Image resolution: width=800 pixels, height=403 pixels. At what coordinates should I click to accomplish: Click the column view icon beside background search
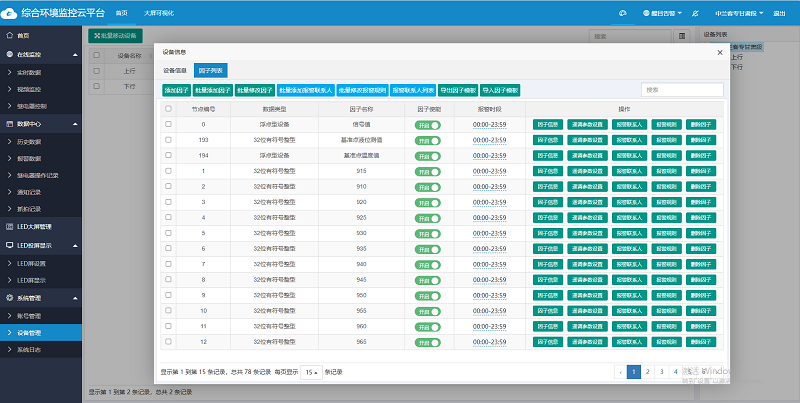click(681, 35)
